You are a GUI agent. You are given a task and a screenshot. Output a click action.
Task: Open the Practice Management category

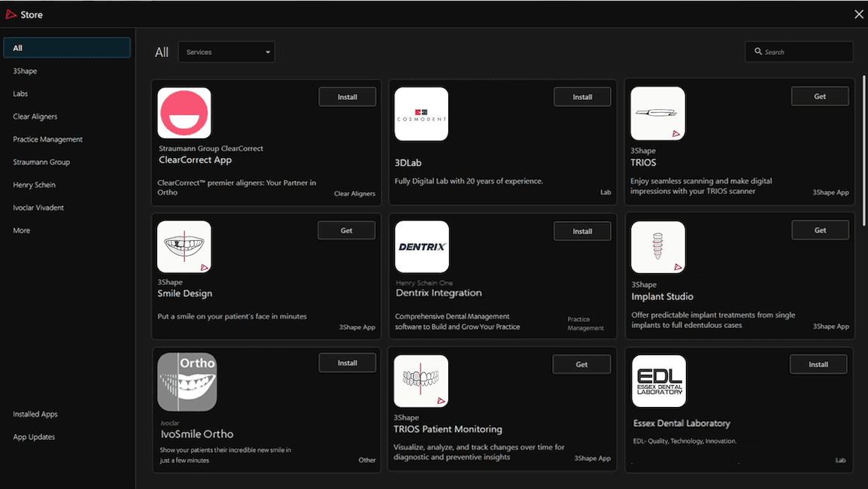47,140
